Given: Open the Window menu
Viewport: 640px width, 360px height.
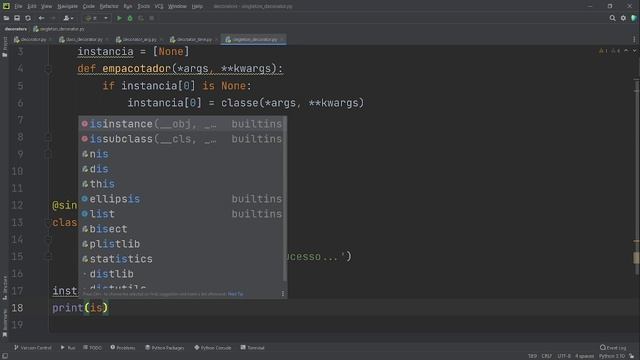Looking at the screenshot, I should [x=177, y=6].
